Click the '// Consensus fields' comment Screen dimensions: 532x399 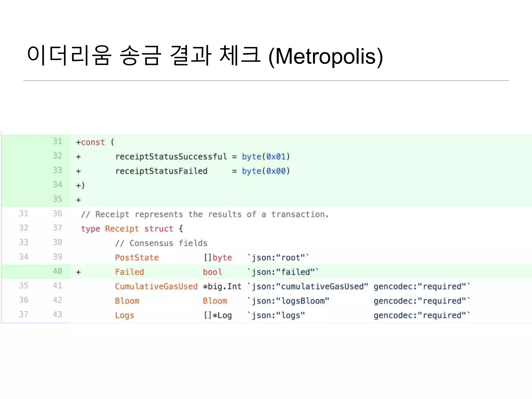[161, 243]
